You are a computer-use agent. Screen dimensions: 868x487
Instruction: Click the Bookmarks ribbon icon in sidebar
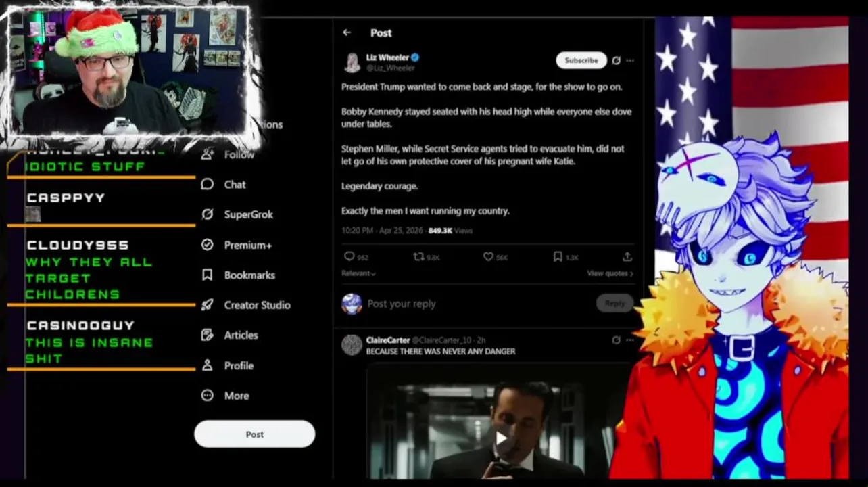coord(208,275)
